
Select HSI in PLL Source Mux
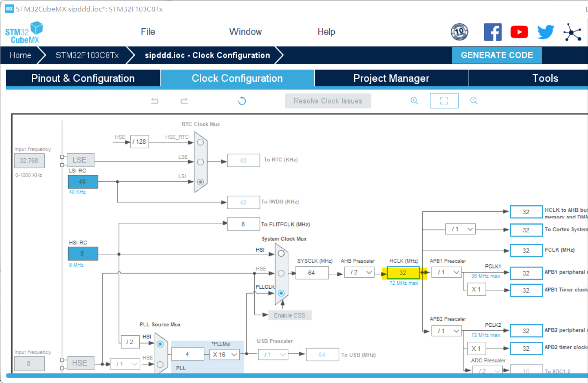coord(160,344)
